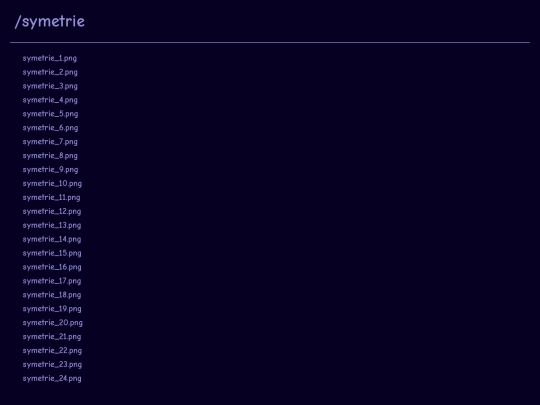The width and height of the screenshot is (540, 405).
Task: Select symetrie_12.png in the listing
Action: [52, 211]
